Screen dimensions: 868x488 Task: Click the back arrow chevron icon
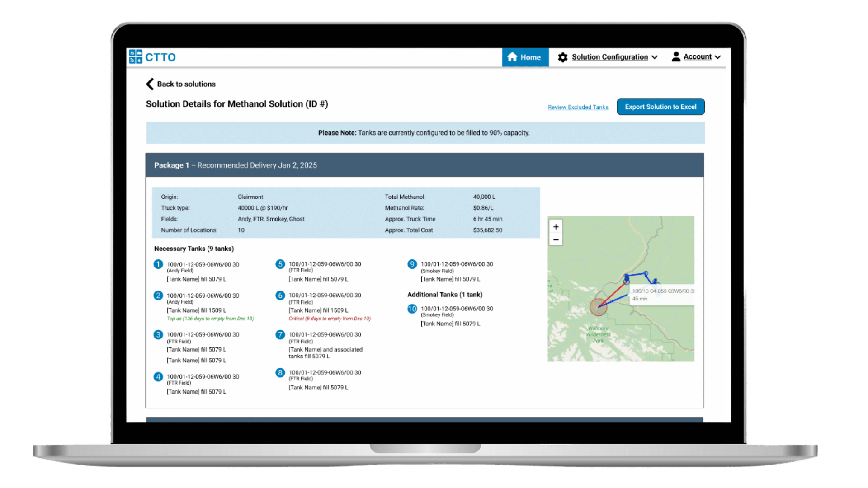tap(150, 84)
